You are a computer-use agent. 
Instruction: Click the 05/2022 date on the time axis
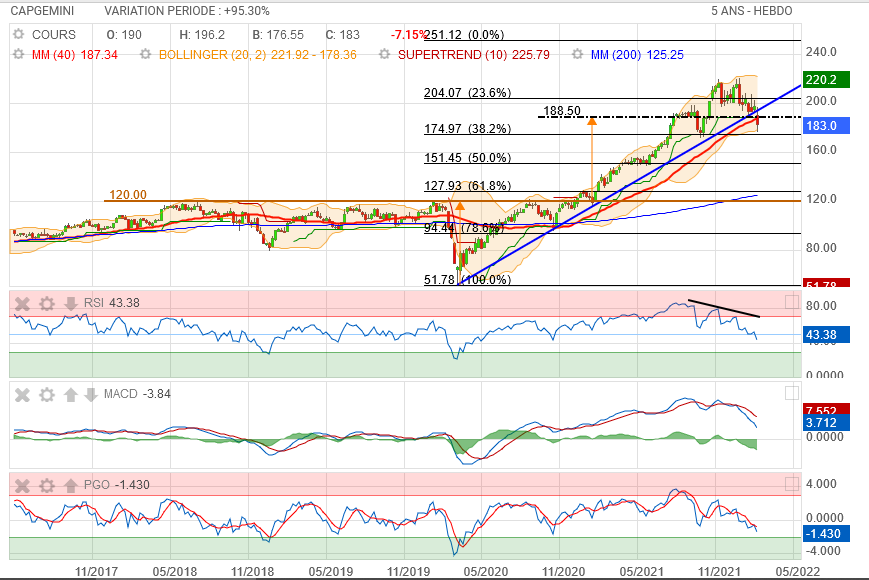(x=798, y=571)
